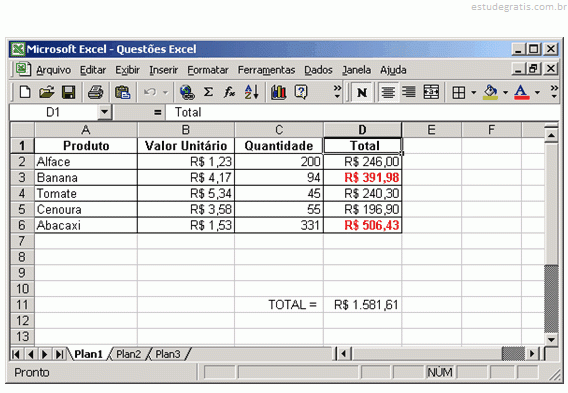The height and width of the screenshot is (393, 568).
Task: Click the AutoSum sigma icon
Action: pyautogui.click(x=208, y=92)
